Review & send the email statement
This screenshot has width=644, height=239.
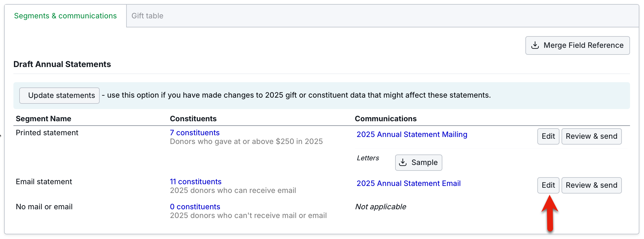click(591, 185)
